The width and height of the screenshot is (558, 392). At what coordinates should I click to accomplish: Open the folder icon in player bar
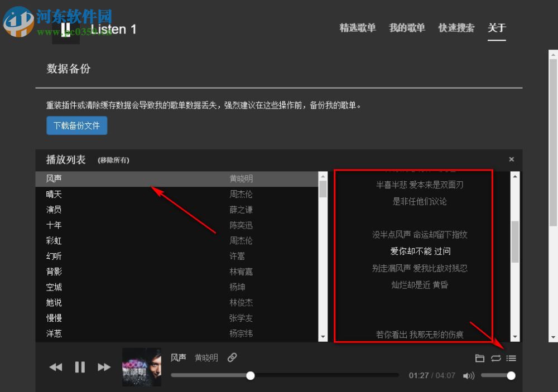480,359
